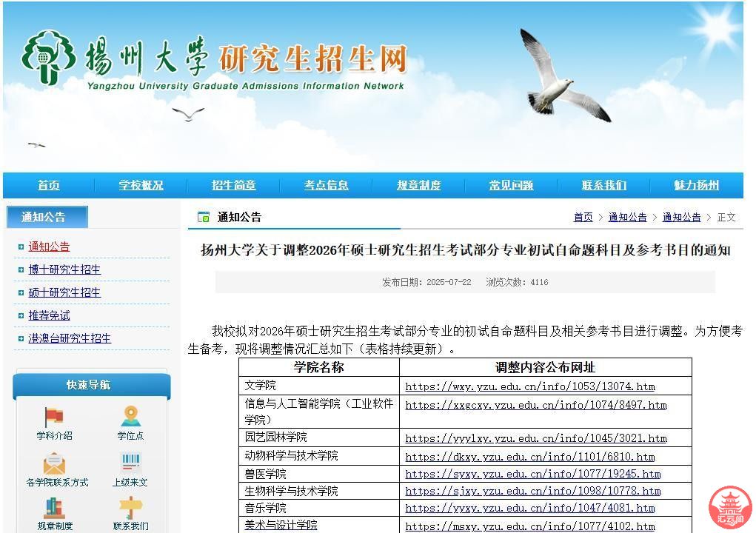The height and width of the screenshot is (533, 756).
Task: Click the article title about 2026年硕士研究生
Action: (465, 250)
